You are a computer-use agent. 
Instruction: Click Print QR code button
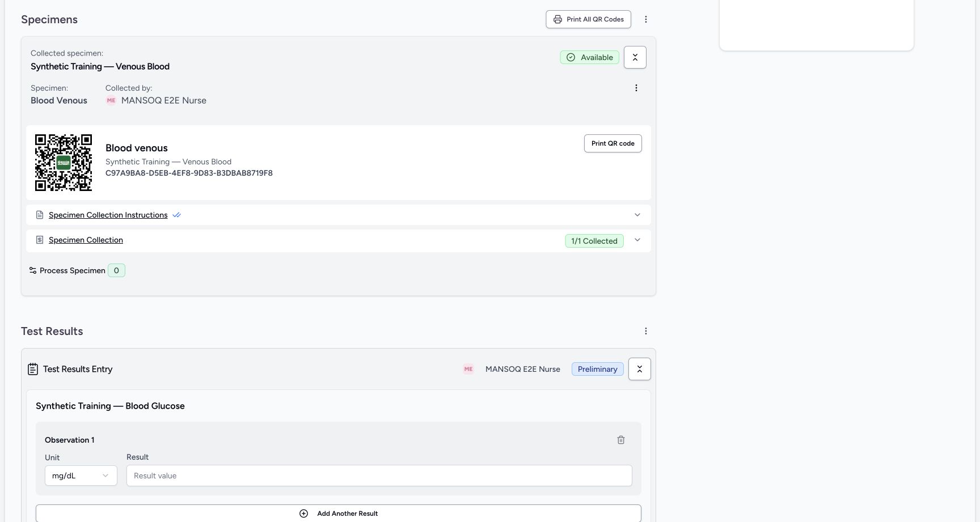[x=613, y=143]
